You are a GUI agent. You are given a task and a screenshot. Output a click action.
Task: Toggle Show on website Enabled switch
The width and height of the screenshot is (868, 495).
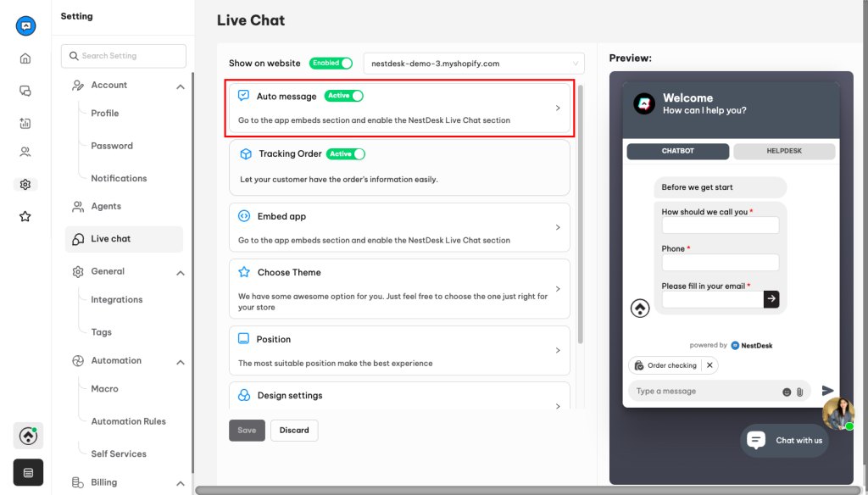[331, 63]
